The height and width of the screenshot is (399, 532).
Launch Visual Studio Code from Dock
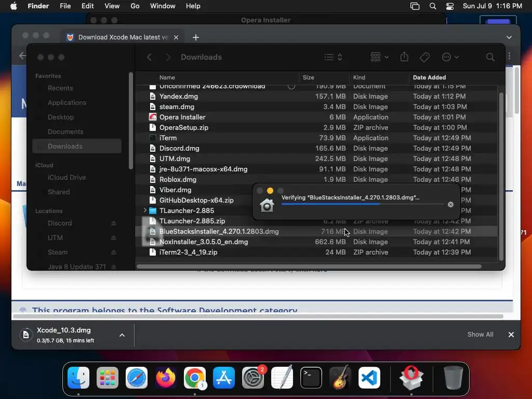click(x=369, y=378)
